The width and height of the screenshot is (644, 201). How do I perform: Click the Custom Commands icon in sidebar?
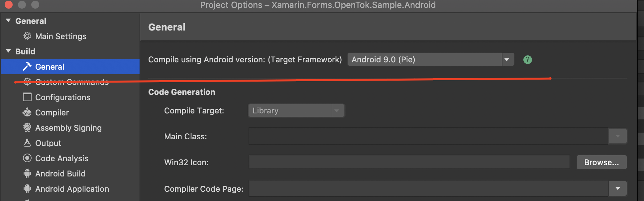27,82
